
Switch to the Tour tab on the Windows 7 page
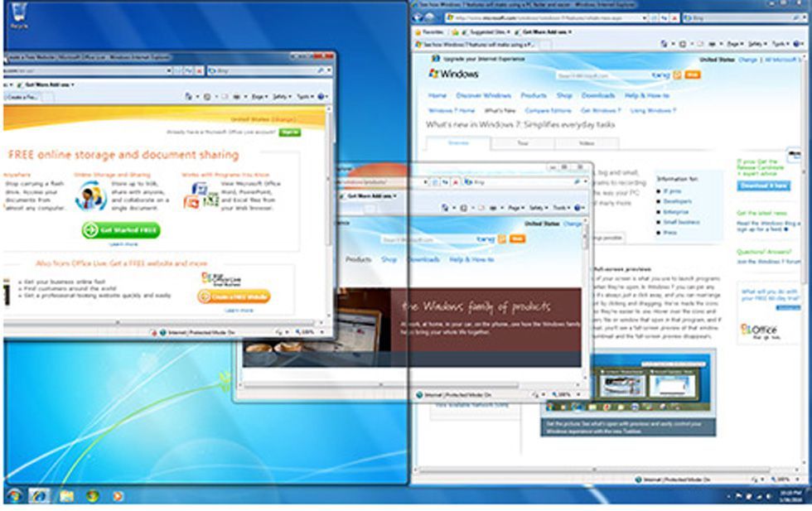[522, 142]
